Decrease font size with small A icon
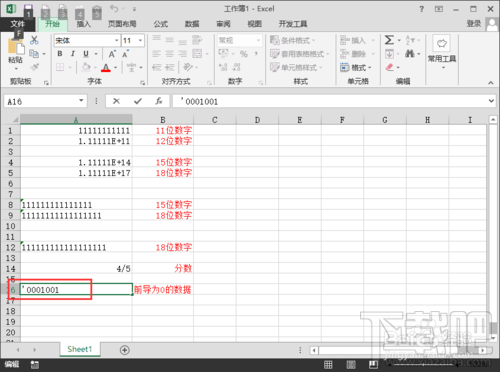This screenshot has width=500, height=372. [125, 54]
